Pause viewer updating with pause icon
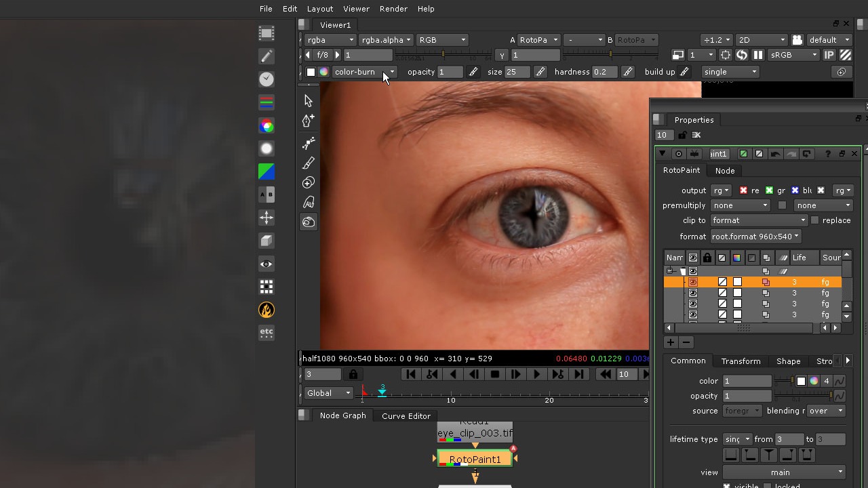 758,55
